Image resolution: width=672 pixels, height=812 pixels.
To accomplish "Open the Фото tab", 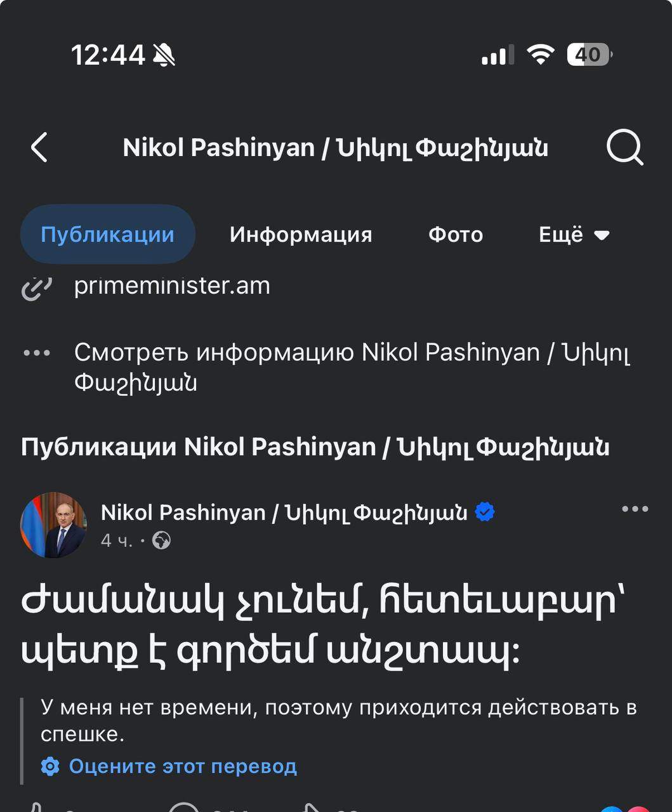I will (x=456, y=235).
